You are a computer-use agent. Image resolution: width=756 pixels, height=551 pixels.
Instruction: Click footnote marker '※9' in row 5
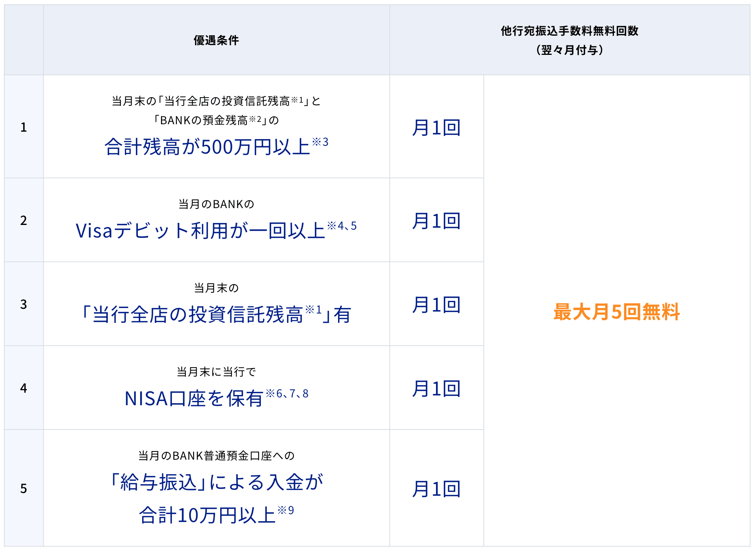point(286,510)
